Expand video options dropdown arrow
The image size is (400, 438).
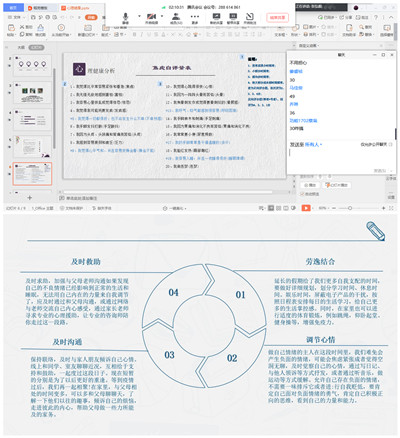point(162,16)
